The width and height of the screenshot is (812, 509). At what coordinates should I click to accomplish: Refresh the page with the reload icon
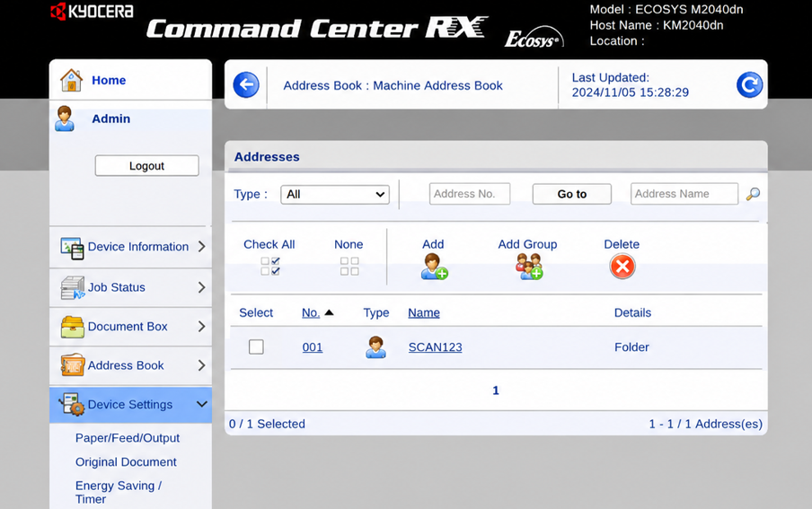749,85
